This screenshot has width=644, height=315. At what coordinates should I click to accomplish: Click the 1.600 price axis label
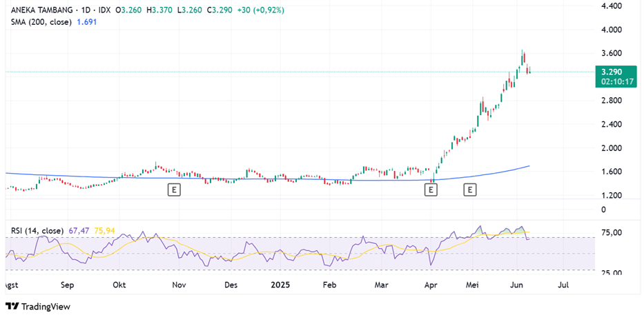[x=612, y=172]
